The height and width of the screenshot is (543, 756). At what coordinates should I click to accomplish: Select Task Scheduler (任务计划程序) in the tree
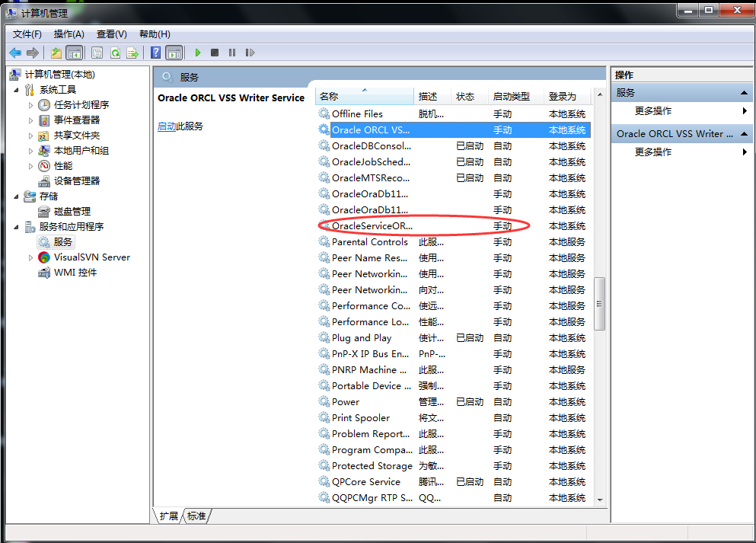pos(81,104)
